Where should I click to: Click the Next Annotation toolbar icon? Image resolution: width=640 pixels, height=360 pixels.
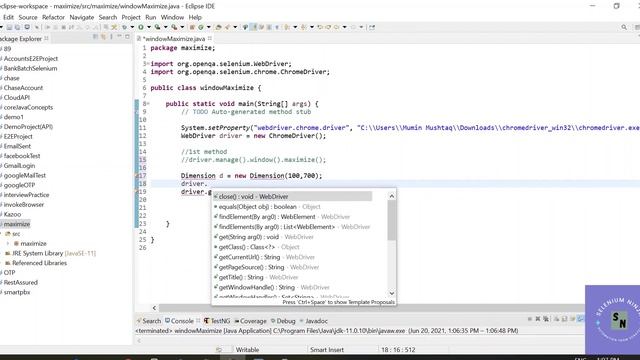287,27
